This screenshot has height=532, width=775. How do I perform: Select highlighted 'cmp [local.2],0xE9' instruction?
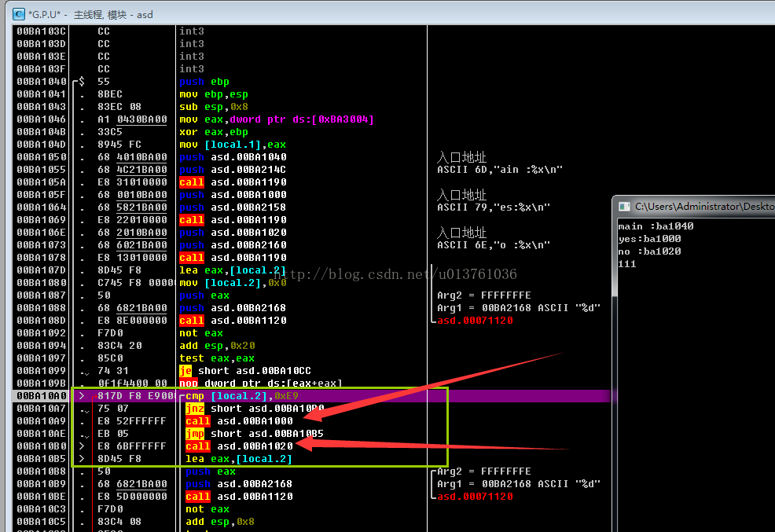coord(241,396)
